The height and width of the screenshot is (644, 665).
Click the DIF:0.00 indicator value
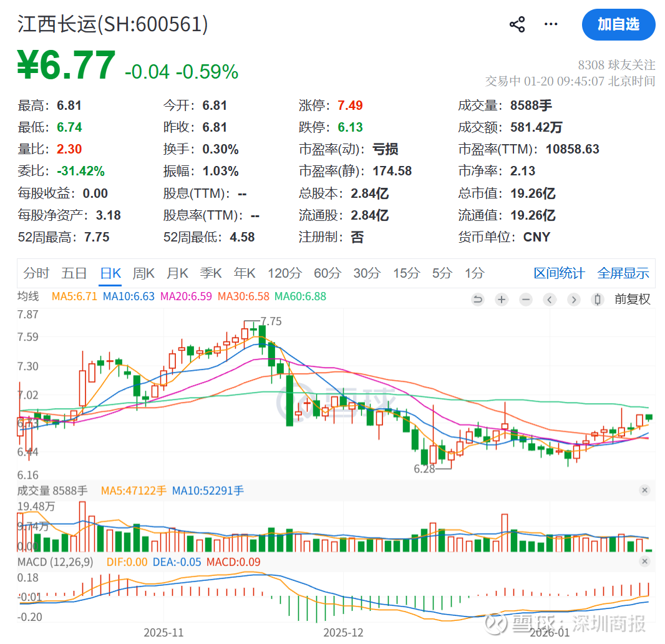127,562
